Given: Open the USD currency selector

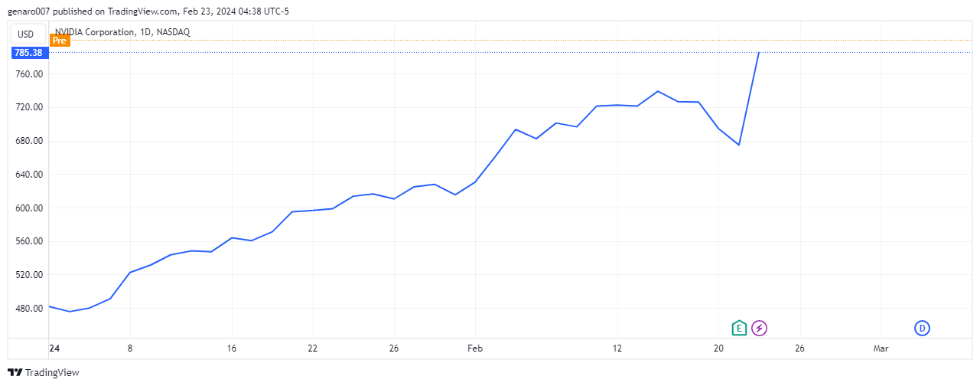Looking at the screenshot, I should pyautogui.click(x=26, y=34).
